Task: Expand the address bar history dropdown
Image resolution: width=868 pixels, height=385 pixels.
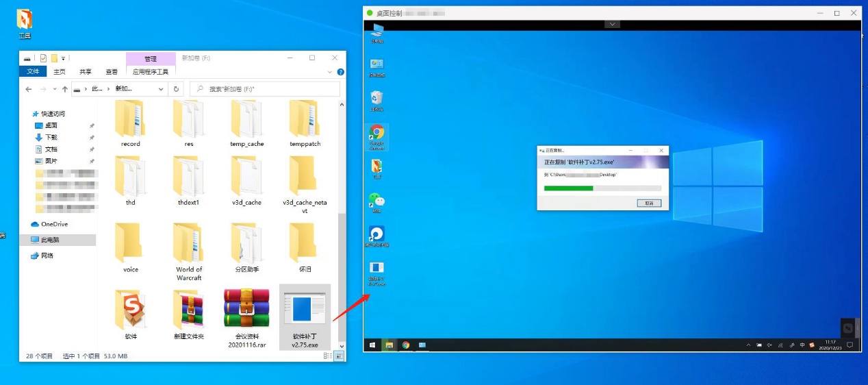Action: coord(162,89)
